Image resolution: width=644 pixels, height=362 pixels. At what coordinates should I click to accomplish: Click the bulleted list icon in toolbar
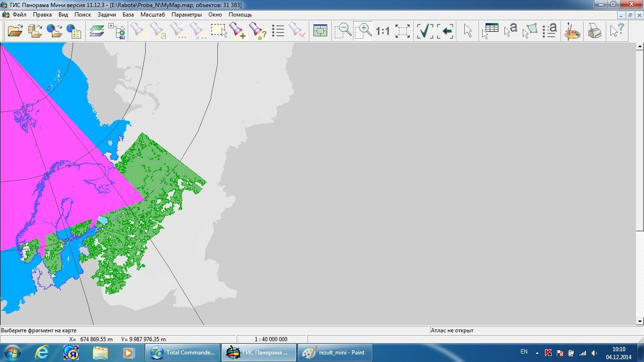278,31
